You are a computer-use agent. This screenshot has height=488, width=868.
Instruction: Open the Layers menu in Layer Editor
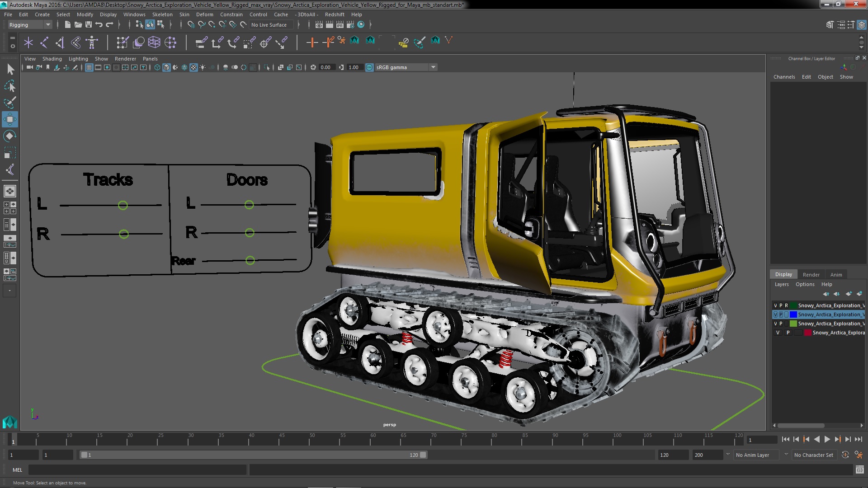pyautogui.click(x=782, y=284)
